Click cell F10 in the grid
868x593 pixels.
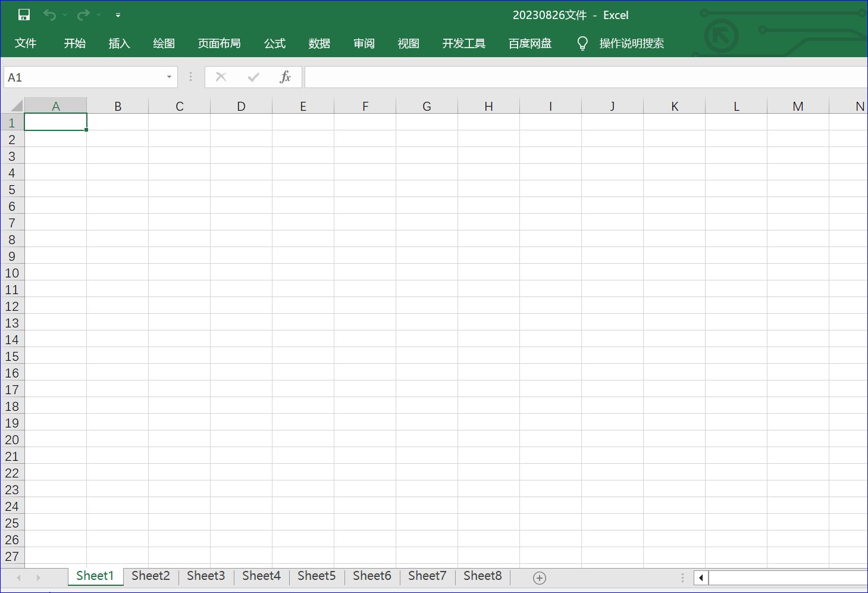[365, 273]
